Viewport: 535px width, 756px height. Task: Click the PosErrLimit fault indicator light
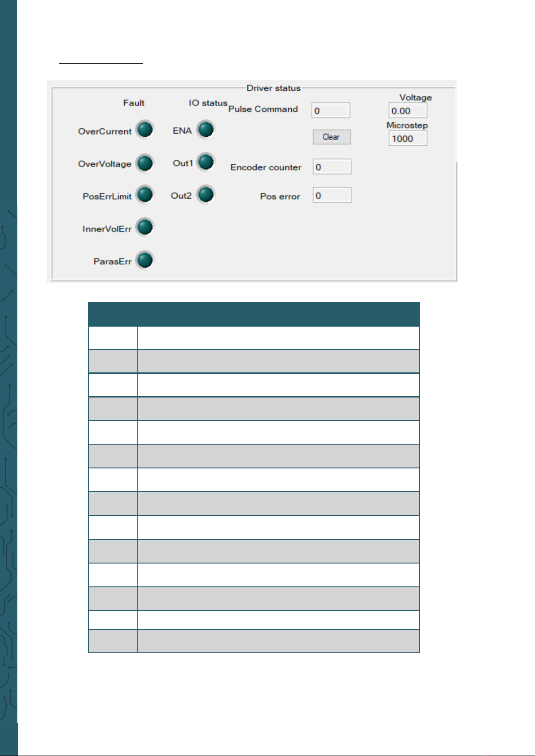pos(145,195)
